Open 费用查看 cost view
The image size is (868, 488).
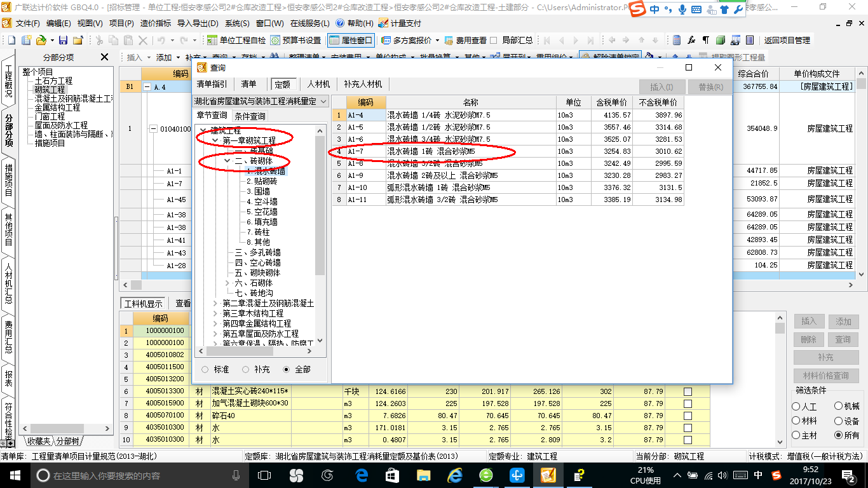click(465, 40)
